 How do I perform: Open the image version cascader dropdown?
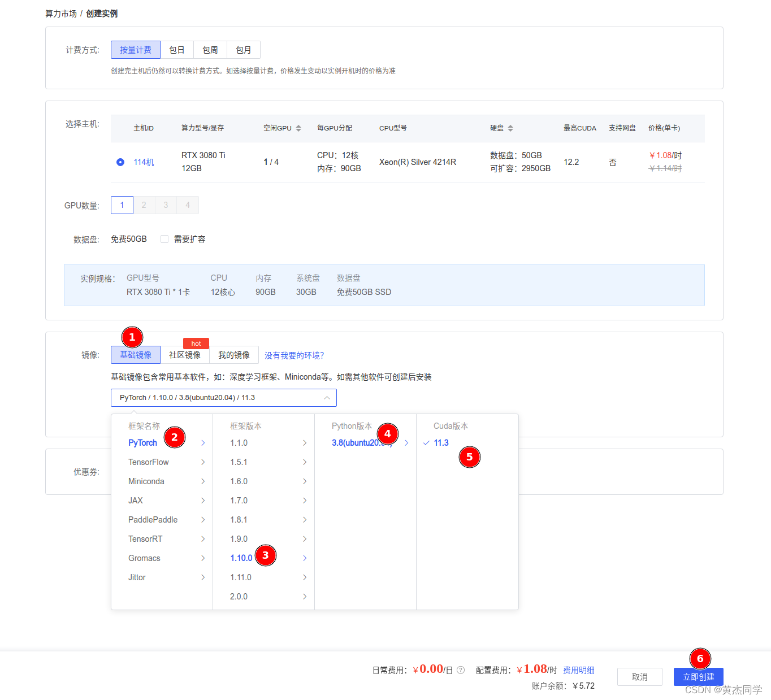[224, 398]
